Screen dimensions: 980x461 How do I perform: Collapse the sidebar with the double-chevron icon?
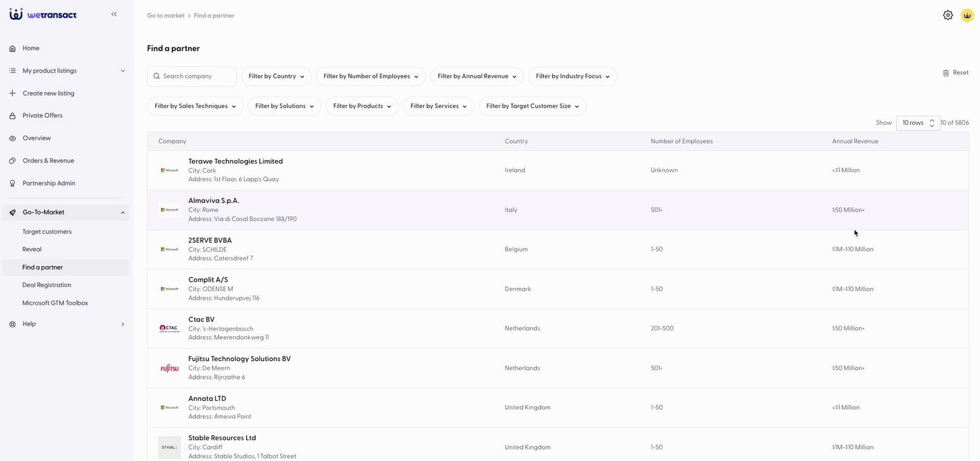[x=114, y=14]
